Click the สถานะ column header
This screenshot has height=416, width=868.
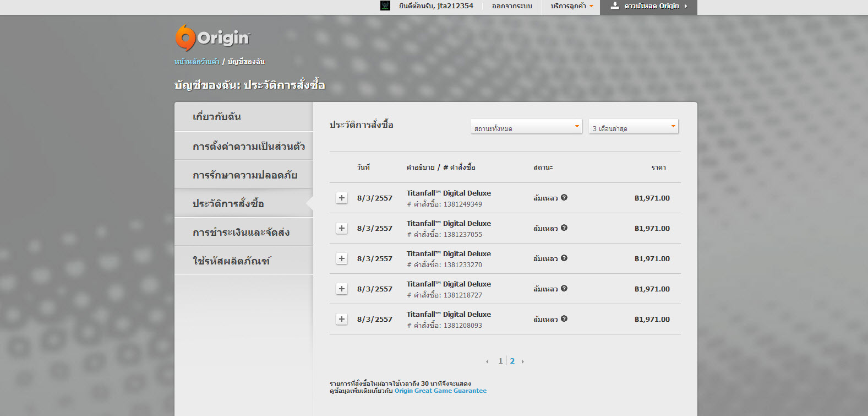543,167
